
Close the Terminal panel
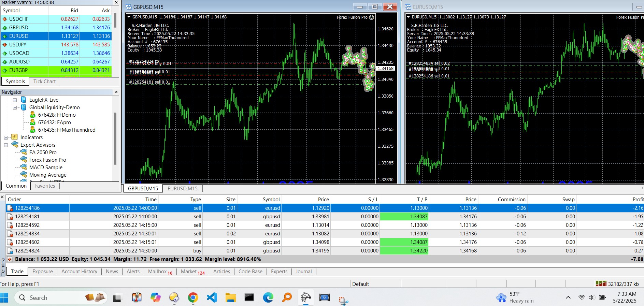2,197
